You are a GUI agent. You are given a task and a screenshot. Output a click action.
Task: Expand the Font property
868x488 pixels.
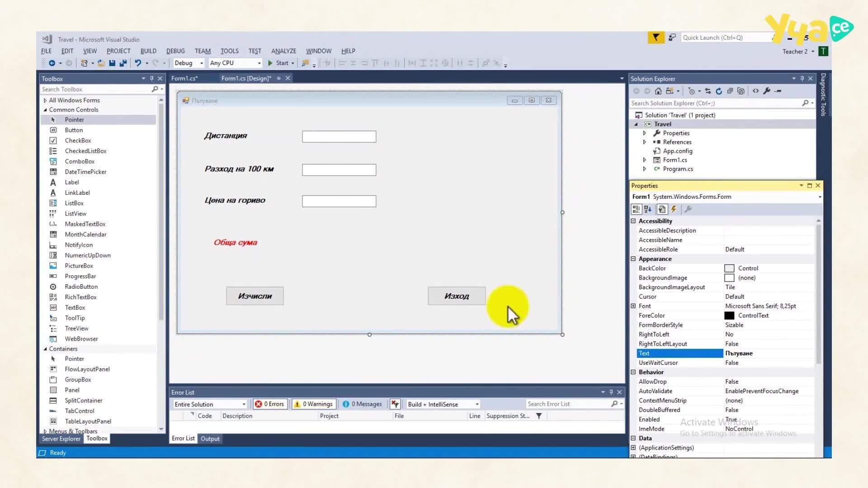point(633,306)
